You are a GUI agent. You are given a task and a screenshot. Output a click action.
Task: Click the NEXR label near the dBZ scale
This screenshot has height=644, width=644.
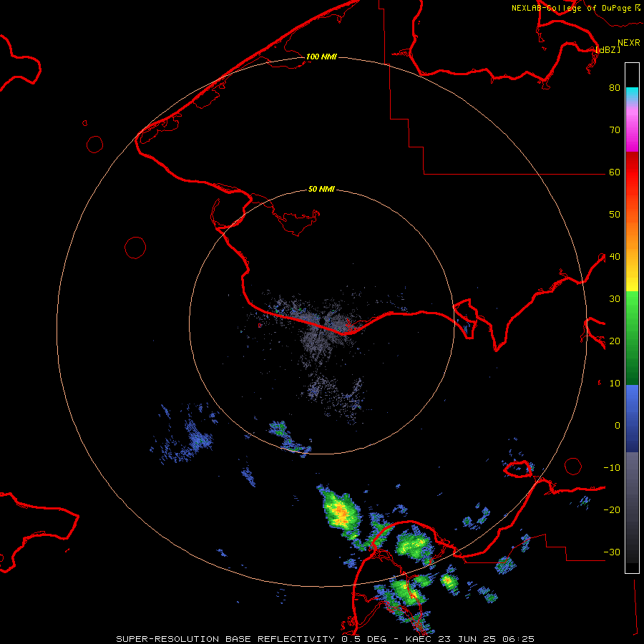(x=628, y=43)
